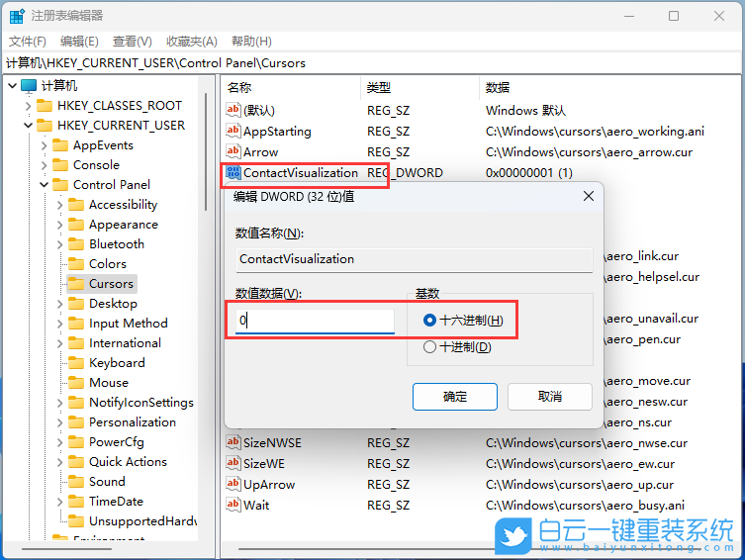Select the PowerCfg tree item
The image size is (745, 560).
tap(117, 442)
